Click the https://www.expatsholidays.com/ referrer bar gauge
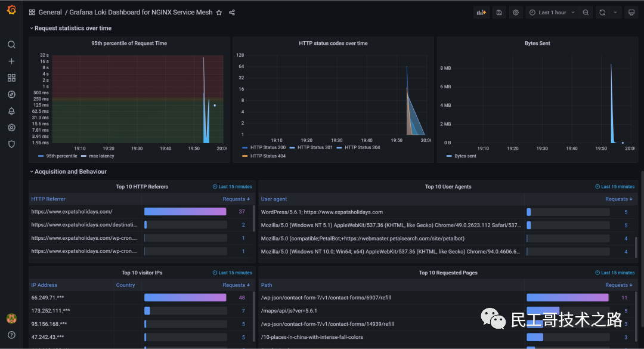644x349 pixels. (185, 212)
